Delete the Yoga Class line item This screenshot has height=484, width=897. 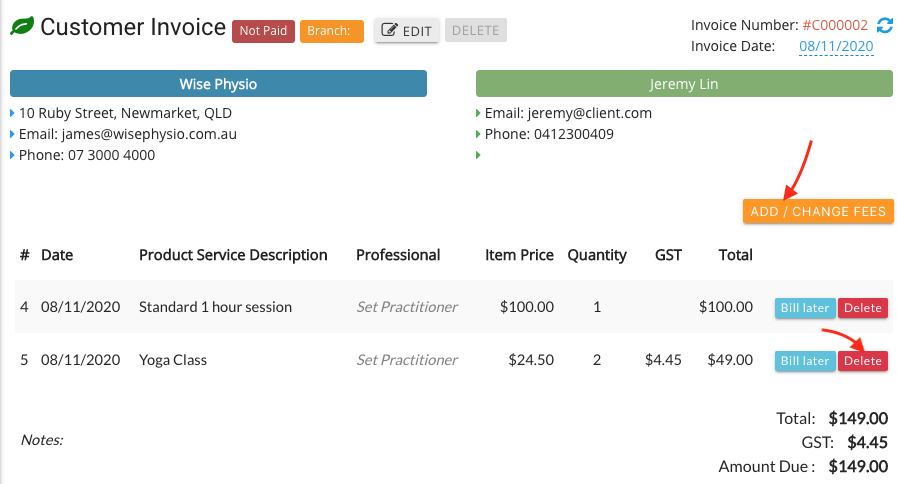863,361
